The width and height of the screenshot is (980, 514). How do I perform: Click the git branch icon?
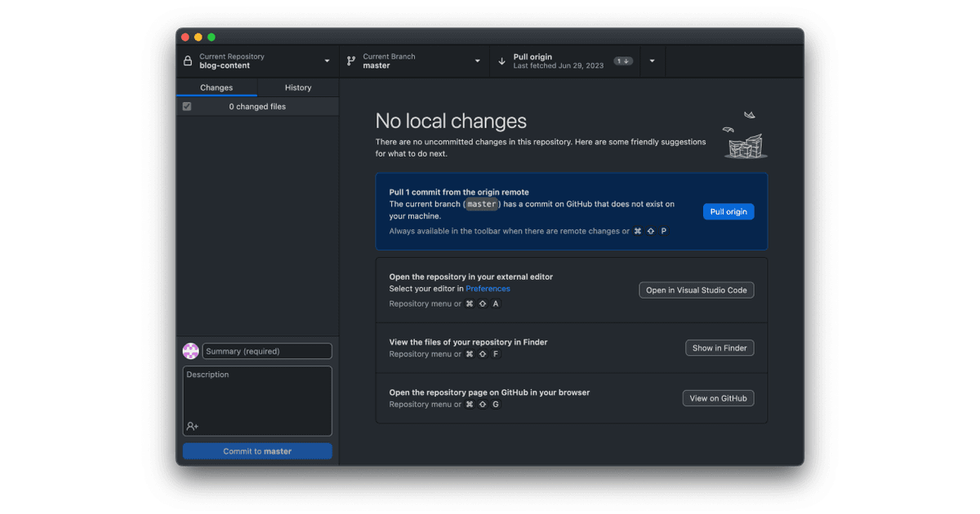(x=351, y=61)
